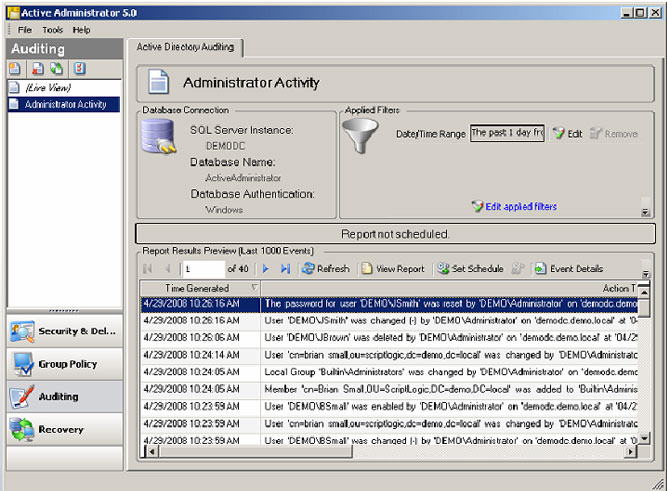Switch to Active Directory Auditing tab
The height and width of the screenshot is (491, 667).
[x=185, y=47]
